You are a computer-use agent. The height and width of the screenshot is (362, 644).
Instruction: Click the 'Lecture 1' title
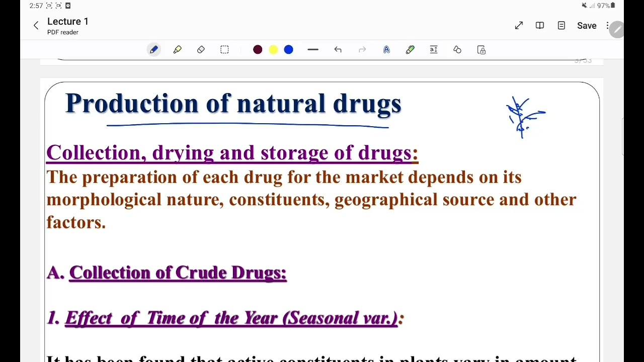(68, 22)
